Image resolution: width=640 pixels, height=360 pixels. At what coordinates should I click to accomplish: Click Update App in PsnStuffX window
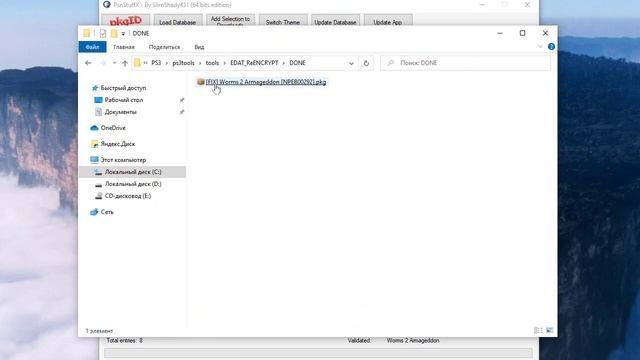388,21
